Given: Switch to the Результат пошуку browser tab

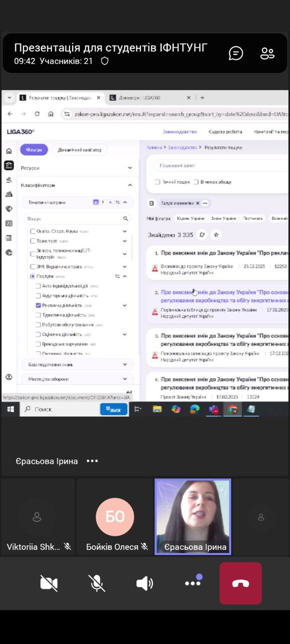Looking at the screenshot, I should [x=60, y=98].
